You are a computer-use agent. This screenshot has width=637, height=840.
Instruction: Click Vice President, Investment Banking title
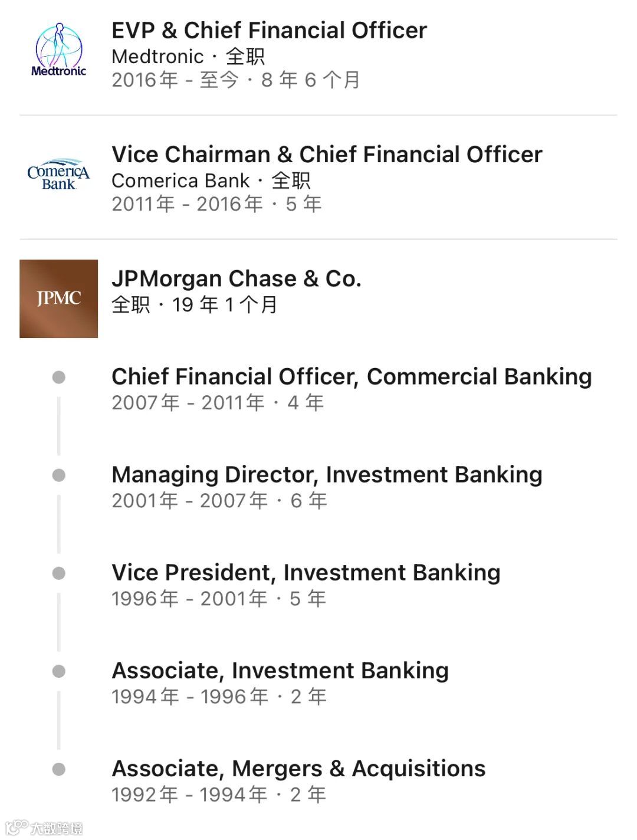(x=306, y=572)
